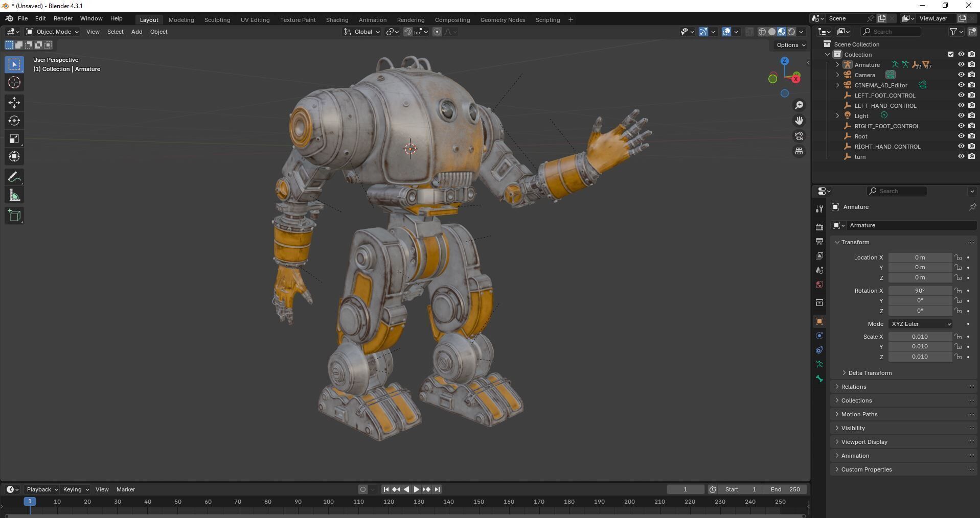Expand CINEMA_4D_Editor in outliner
Screen dimensions: 980x518
837,85
